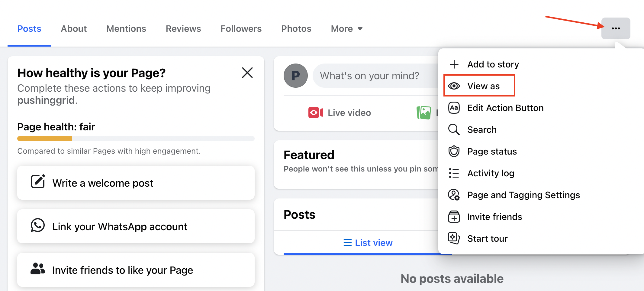644x291 pixels.
Task: Dismiss the Page health card
Action: [x=247, y=73]
